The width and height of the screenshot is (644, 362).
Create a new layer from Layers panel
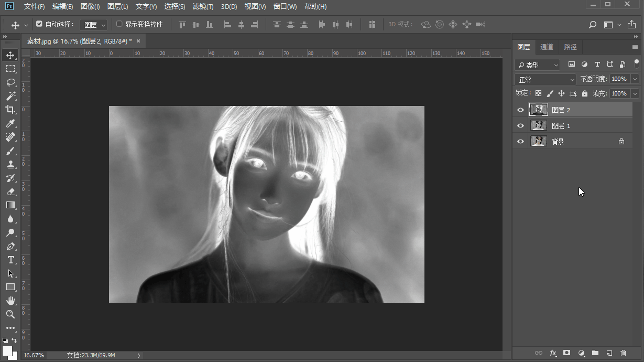pos(609,353)
